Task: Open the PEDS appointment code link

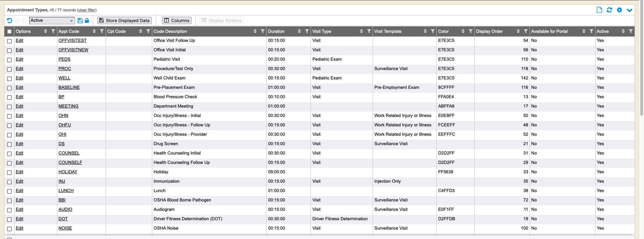Action: point(64,59)
